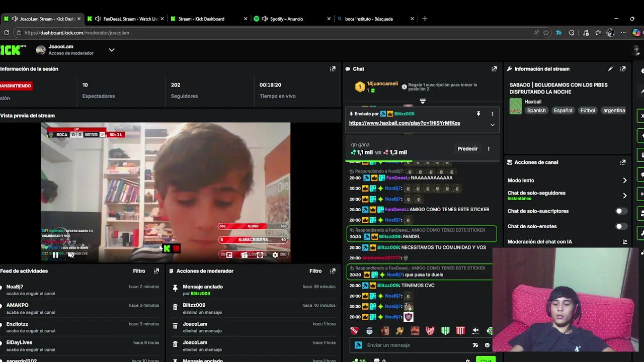The height and width of the screenshot is (362, 644).
Task: Open browser extensions puzzle icon
Action: (572, 33)
